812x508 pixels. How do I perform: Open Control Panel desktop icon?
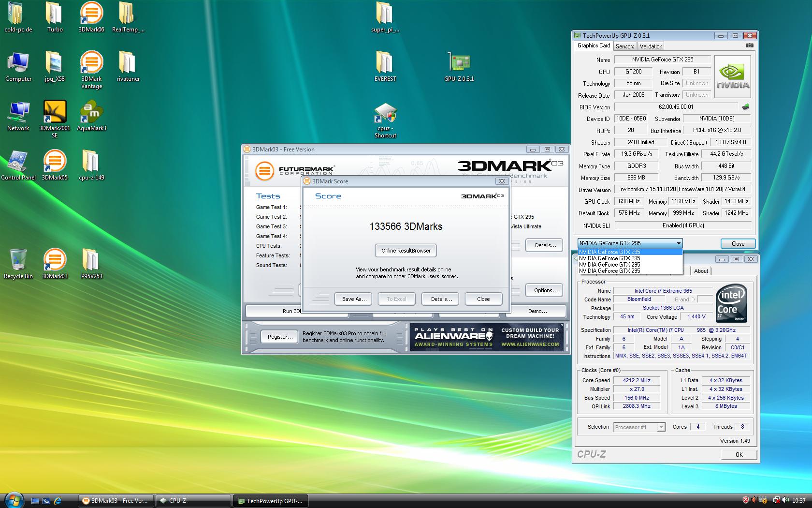[x=18, y=165]
